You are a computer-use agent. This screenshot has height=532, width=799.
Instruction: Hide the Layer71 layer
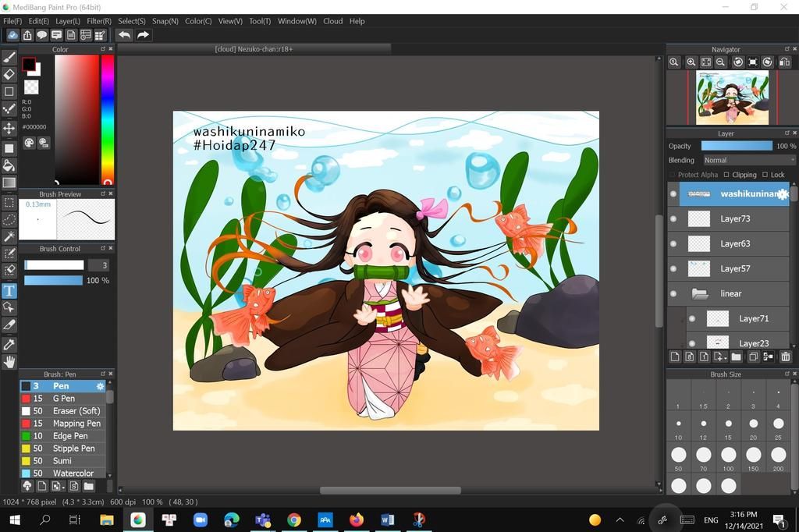click(692, 318)
